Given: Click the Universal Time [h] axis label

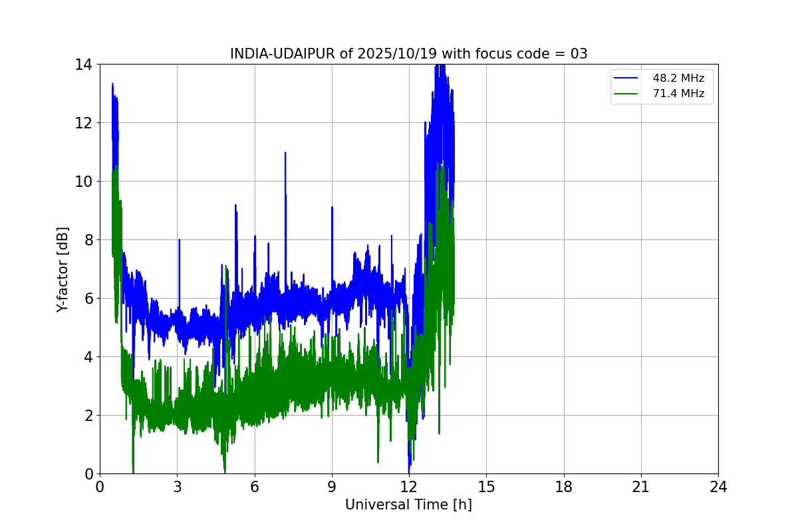Looking at the screenshot, I should tap(408, 505).
